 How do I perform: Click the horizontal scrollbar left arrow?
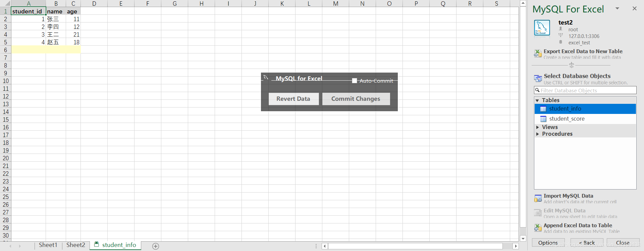click(x=325, y=246)
